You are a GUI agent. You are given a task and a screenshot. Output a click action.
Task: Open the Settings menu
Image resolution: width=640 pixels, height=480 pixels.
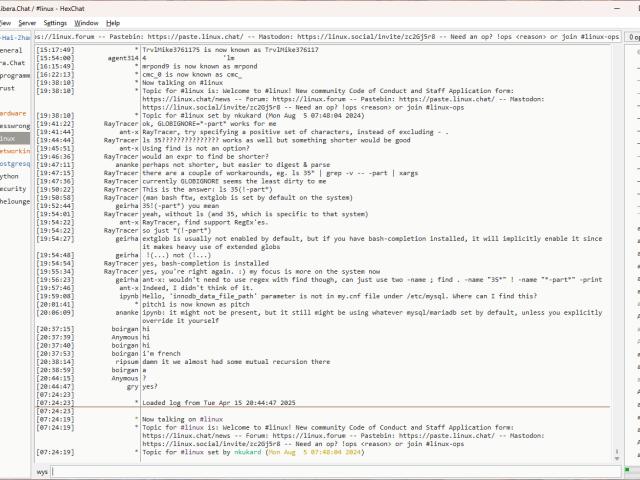coord(56,22)
